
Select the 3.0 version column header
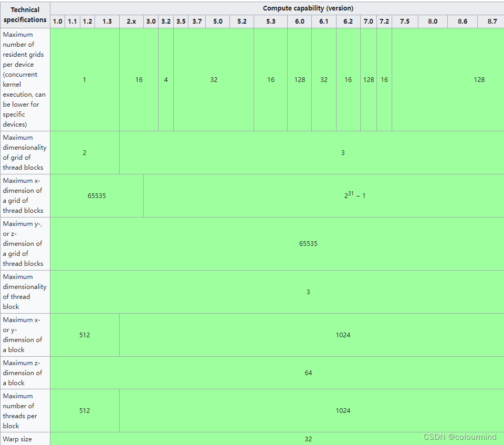[151, 22]
